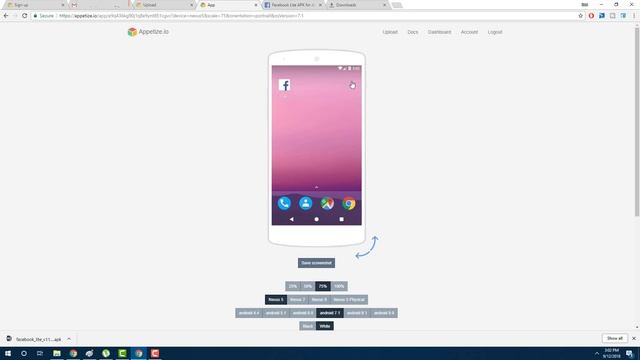The width and height of the screenshot is (640, 360).
Task: Switch to the Facebook Lite APK tab
Action: pyautogui.click(x=292, y=5)
